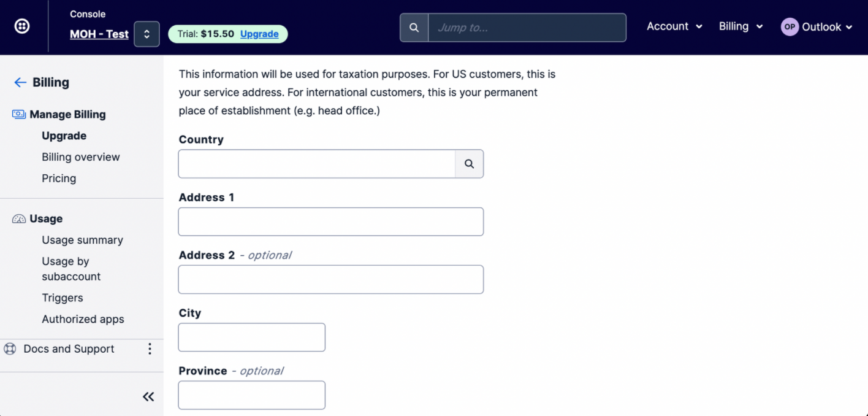Click the back arrow next to Billing

click(20, 82)
